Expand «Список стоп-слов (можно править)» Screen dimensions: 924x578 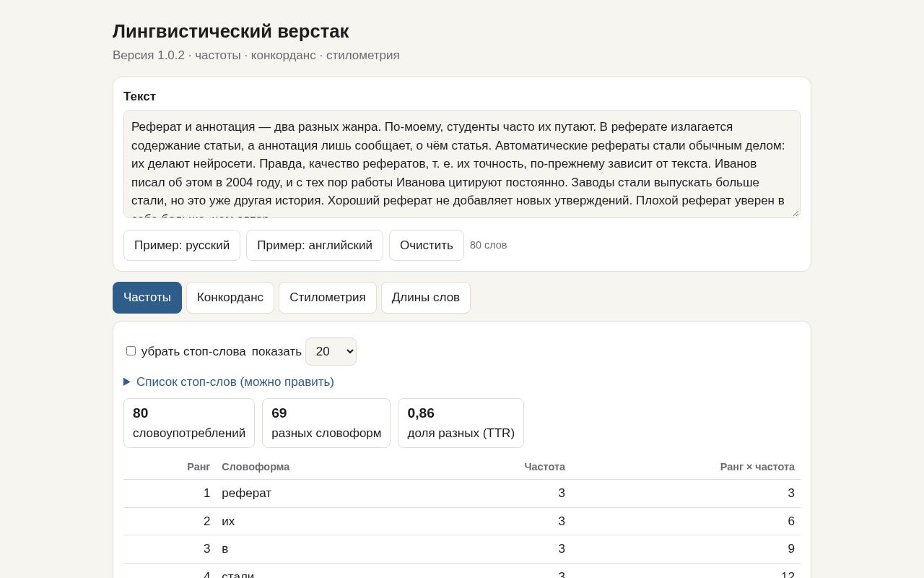(229, 381)
